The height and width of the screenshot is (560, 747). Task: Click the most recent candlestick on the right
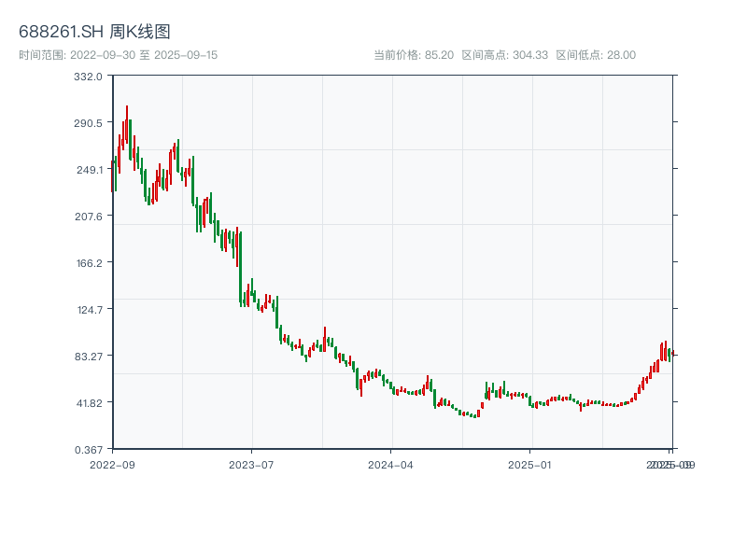(670, 353)
